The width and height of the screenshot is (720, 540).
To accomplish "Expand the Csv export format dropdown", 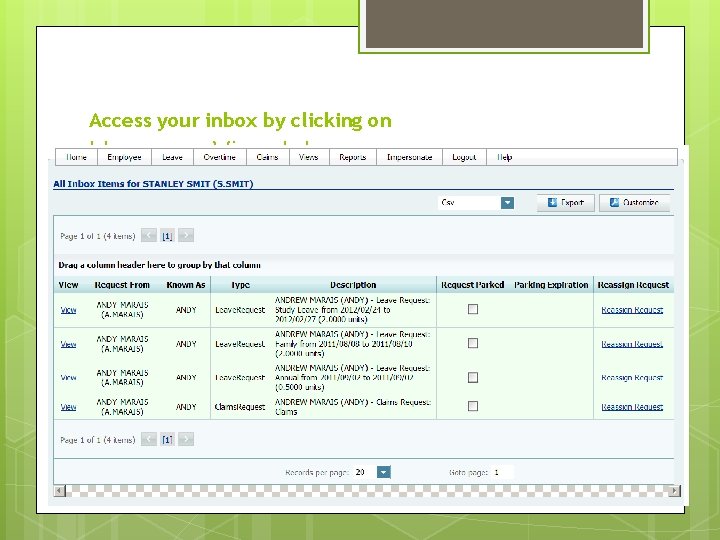I will click(x=507, y=202).
